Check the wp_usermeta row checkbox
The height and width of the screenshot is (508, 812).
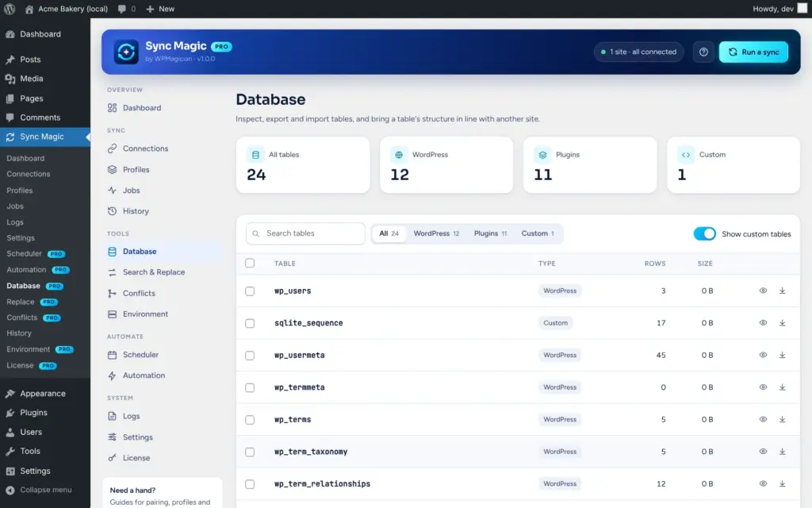coord(250,355)
